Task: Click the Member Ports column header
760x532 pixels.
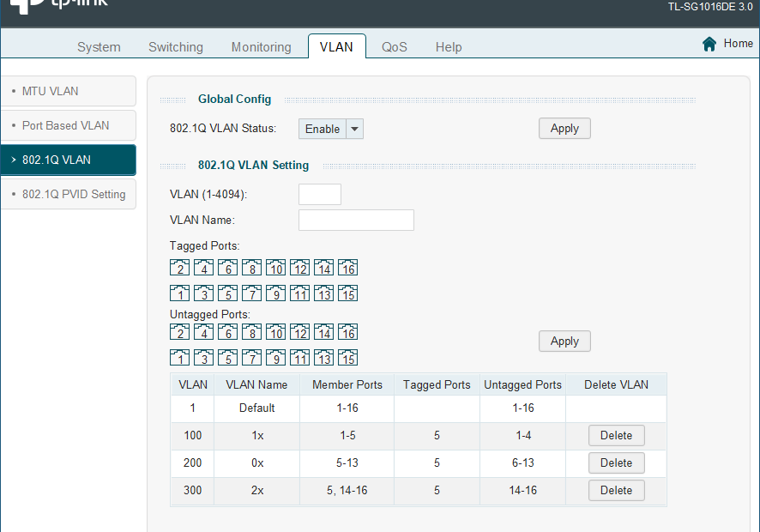Action: [x=347, y=384]
